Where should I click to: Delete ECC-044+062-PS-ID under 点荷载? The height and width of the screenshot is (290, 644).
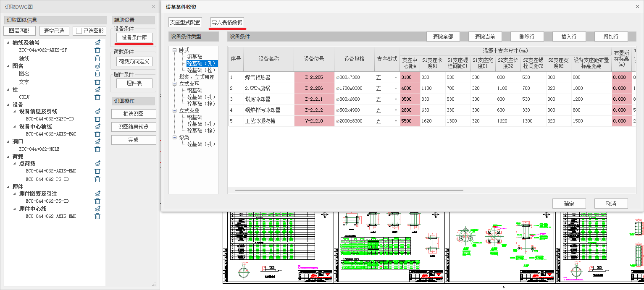tap(97, 179)
